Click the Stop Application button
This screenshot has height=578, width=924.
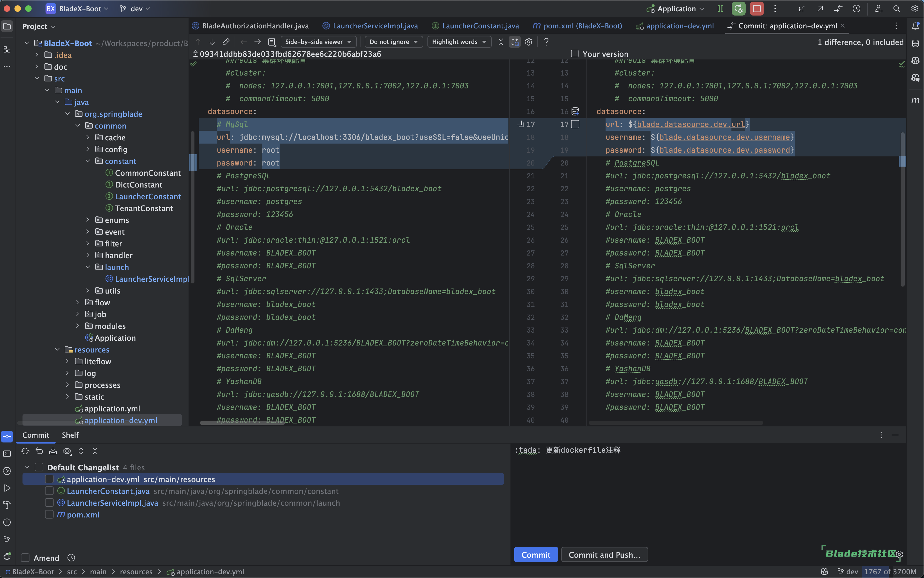pyautogui.click(x=757, y=8)
